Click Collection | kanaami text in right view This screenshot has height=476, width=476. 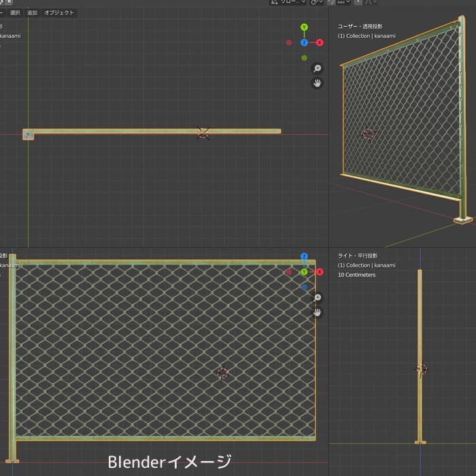(x=371, y=265)
